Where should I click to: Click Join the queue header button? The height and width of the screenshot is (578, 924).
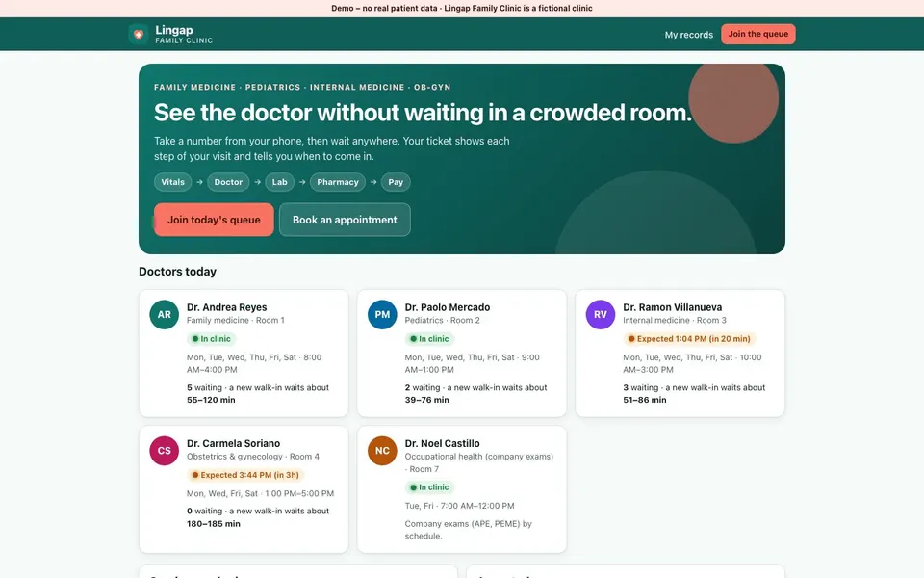point(757,35)
